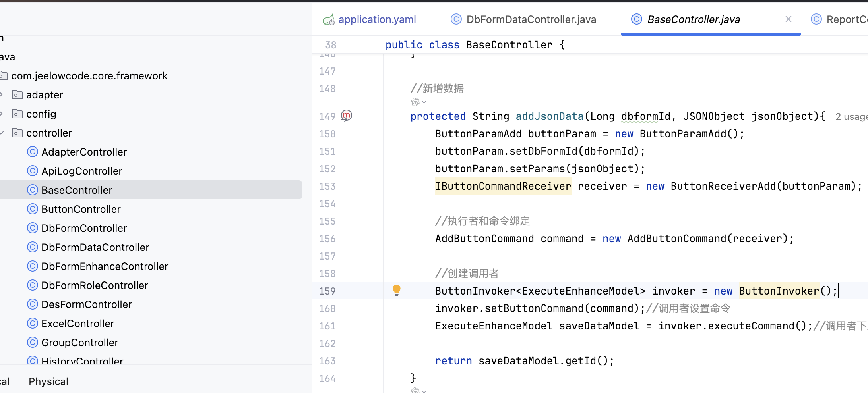Click DbFormController class icon
Screen dimensions: 868x393
click(33, 228)
